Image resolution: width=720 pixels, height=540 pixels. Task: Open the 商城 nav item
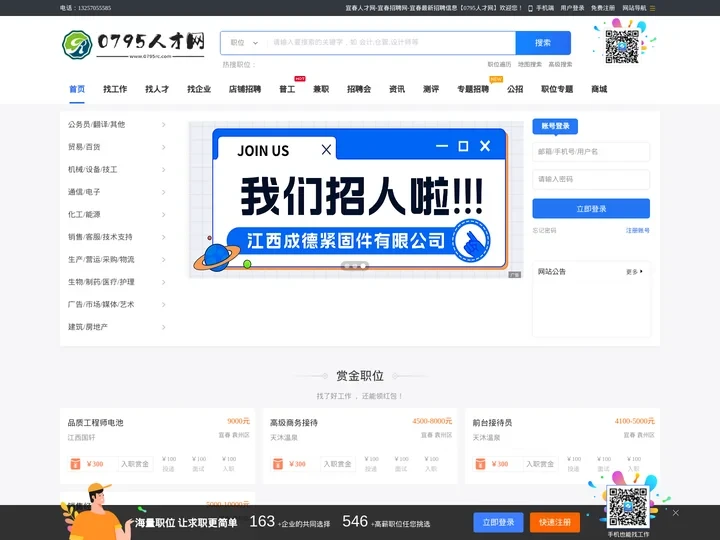pos(599,89)
